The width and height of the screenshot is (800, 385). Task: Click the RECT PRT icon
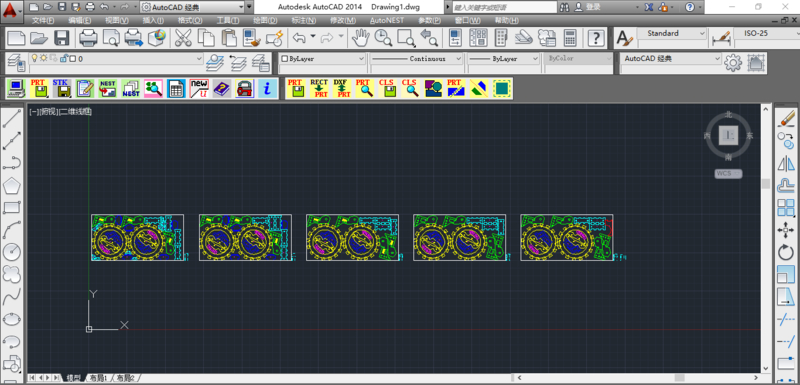[319, 88]
